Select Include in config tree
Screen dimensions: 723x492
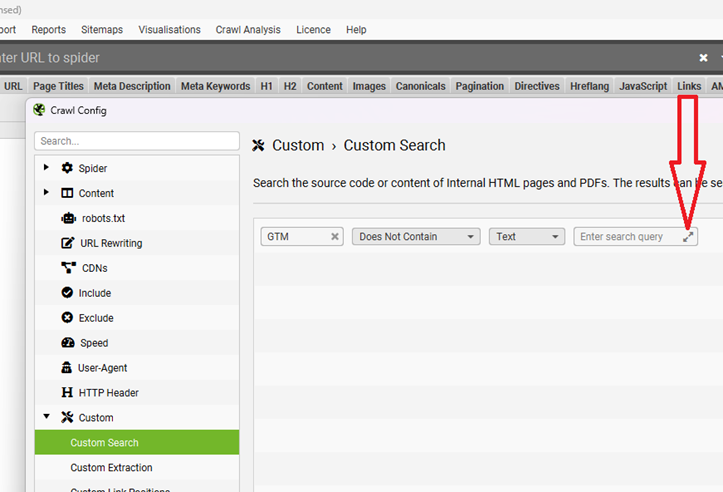click(136, 293)
